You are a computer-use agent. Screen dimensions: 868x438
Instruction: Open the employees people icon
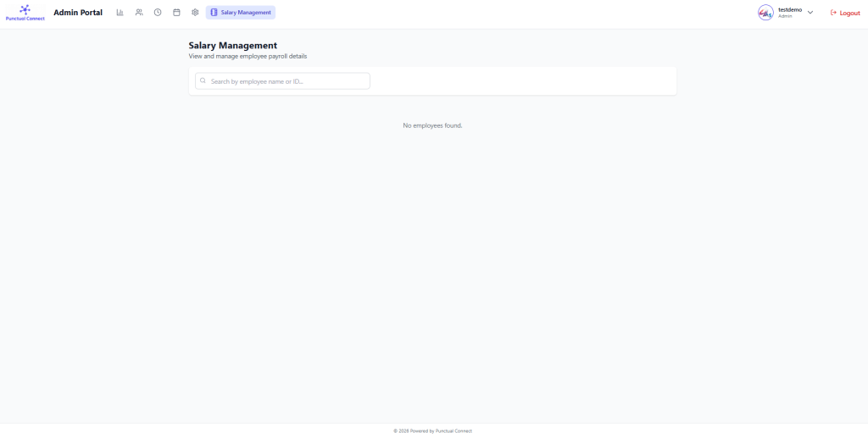[139, 13]
